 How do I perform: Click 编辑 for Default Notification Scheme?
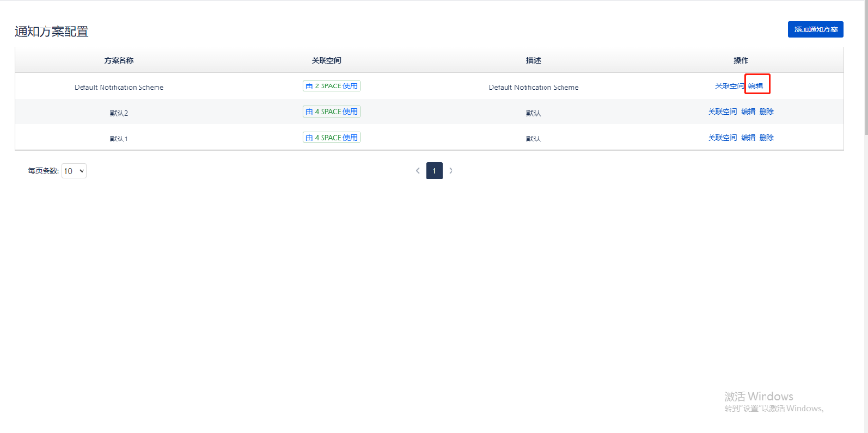click(x=756, y=85)
